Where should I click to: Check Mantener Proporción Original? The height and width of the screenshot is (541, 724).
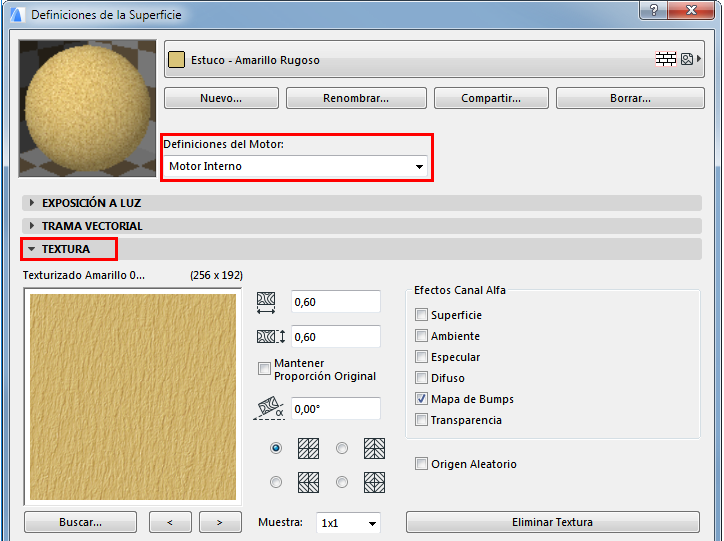pos(264,368)
